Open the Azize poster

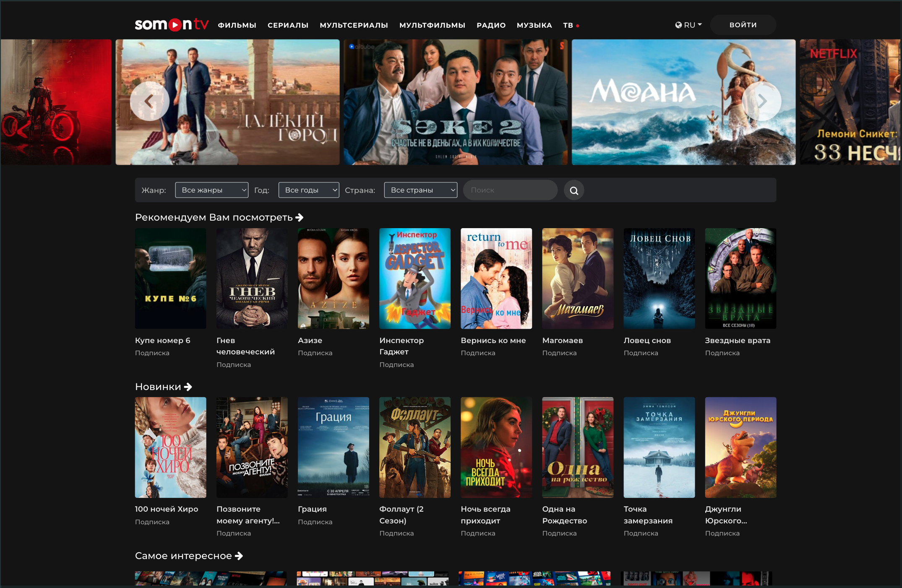point(334,278)
